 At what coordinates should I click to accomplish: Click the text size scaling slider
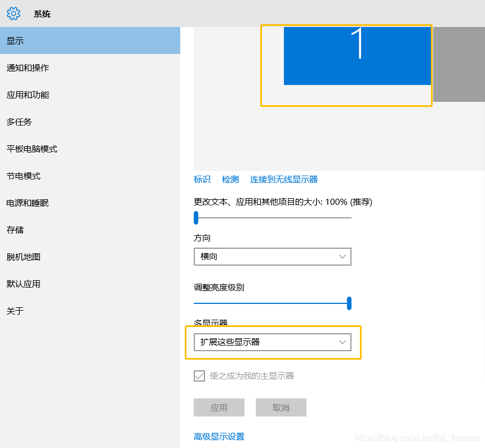273,218
